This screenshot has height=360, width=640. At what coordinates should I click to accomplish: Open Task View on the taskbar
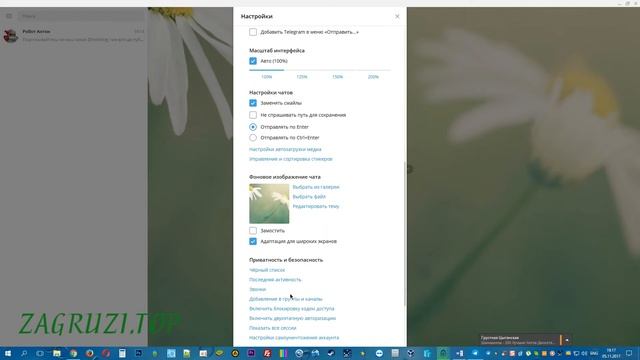tap(40, 353)
